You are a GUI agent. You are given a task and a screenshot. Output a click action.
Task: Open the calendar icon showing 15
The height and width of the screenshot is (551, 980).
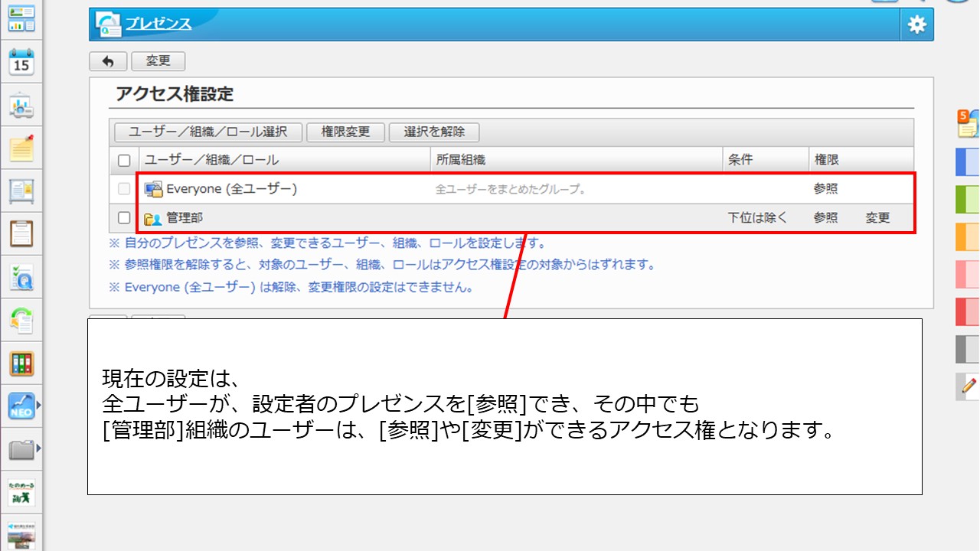[21, 61]
